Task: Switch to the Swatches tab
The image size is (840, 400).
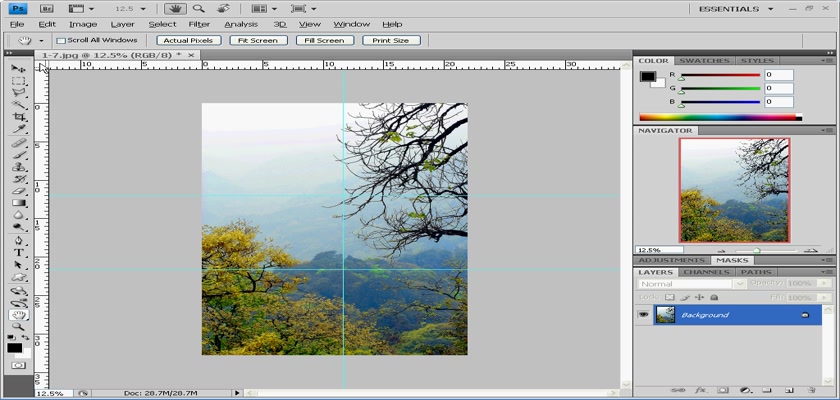Action: (x=706, y=61)
